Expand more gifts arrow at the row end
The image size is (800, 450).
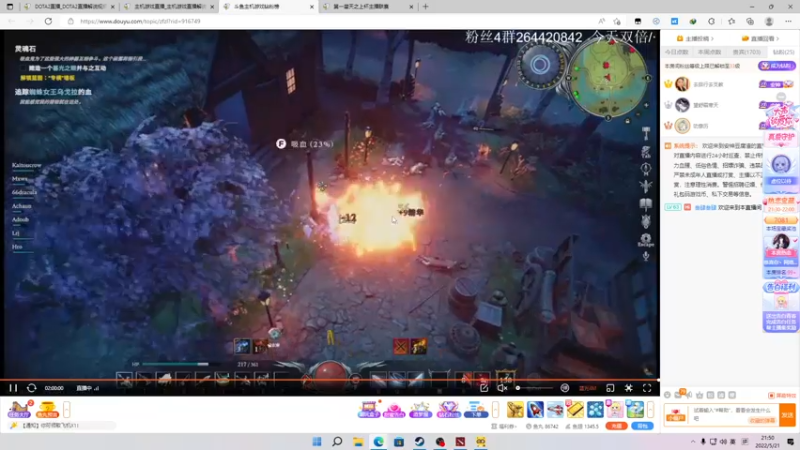click(651, 409)
